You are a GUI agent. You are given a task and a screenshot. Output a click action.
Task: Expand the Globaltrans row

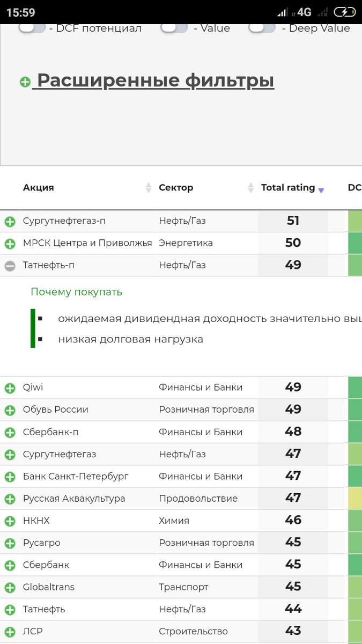click(x=10, y=588)
